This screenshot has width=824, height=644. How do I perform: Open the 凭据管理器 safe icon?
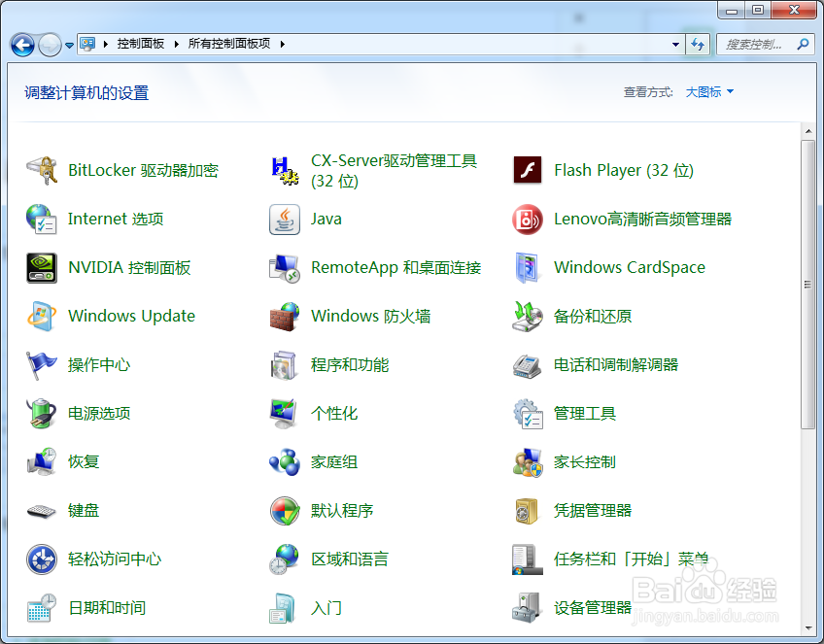527,511
